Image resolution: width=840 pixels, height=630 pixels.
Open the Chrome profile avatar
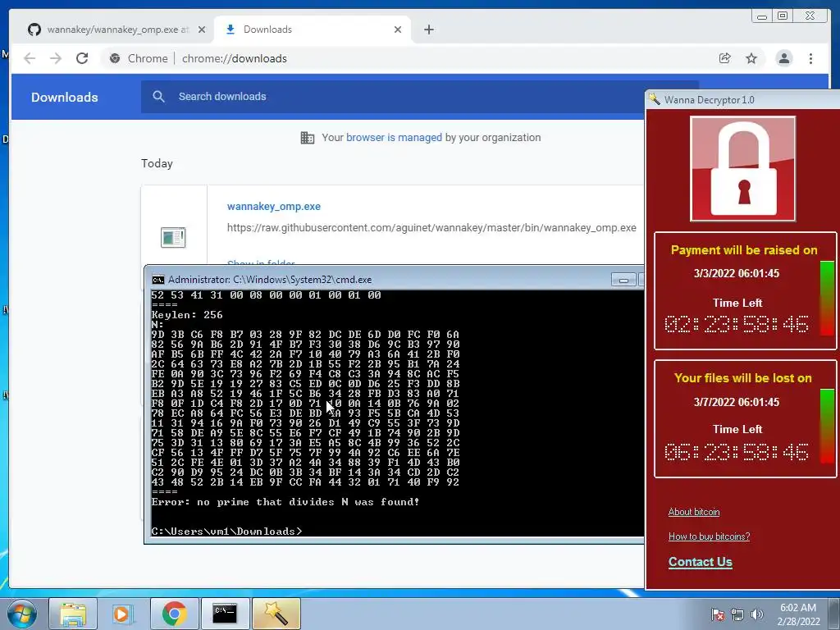(x=783, y=58)
